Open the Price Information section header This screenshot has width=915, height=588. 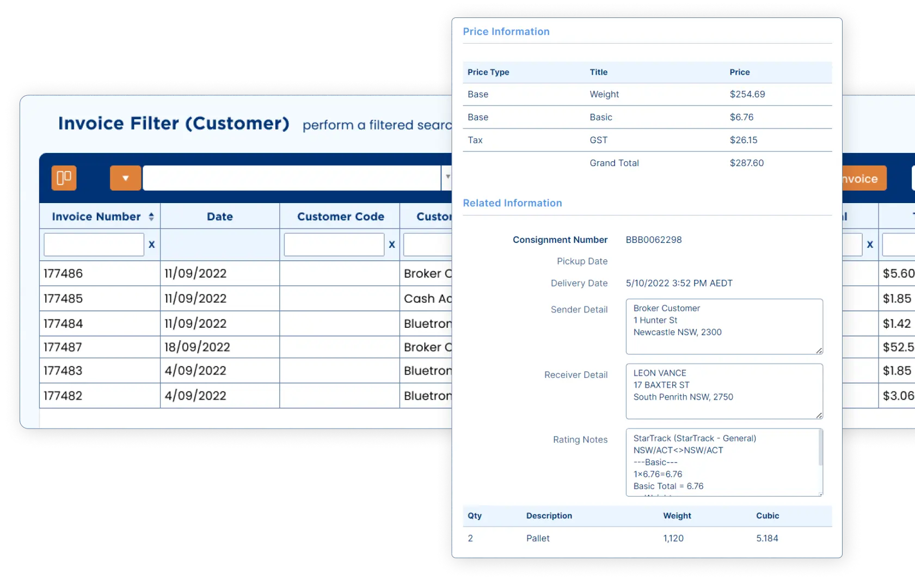coord(506,31)
